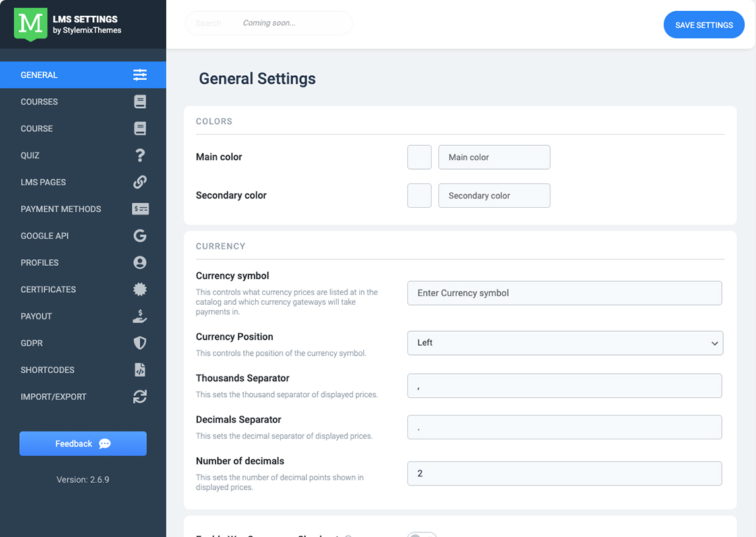Viewport: 756px width, 537px height.
Task: Open the Courses settings section
Action: pos(40,102)
